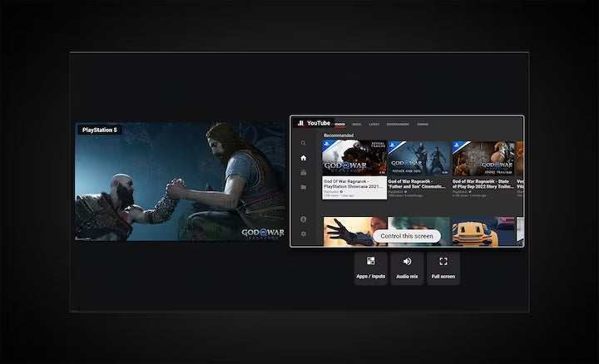Click the YouTube logo
The height and width of the screenshot is (364, 599).
pos(314,123)
